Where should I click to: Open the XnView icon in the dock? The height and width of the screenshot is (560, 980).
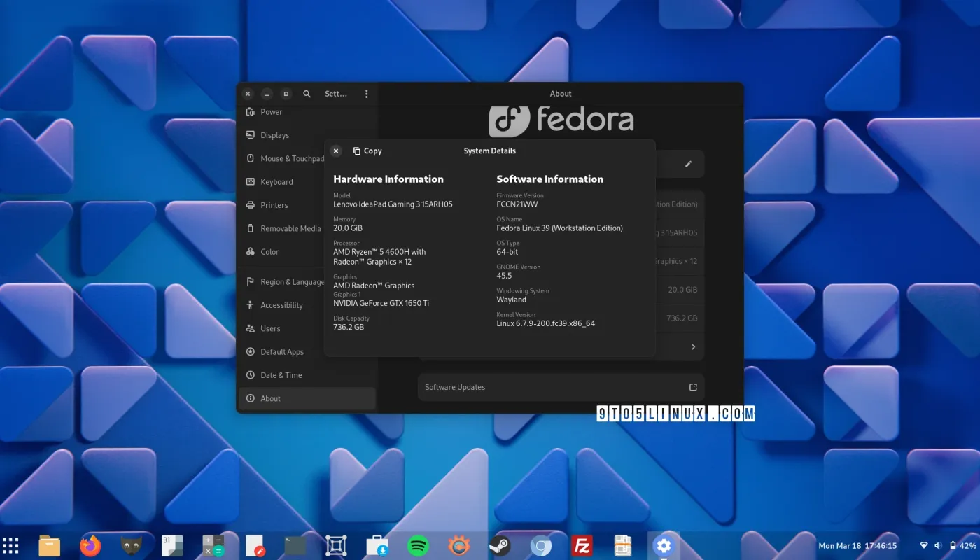click(x=458, y=545)
